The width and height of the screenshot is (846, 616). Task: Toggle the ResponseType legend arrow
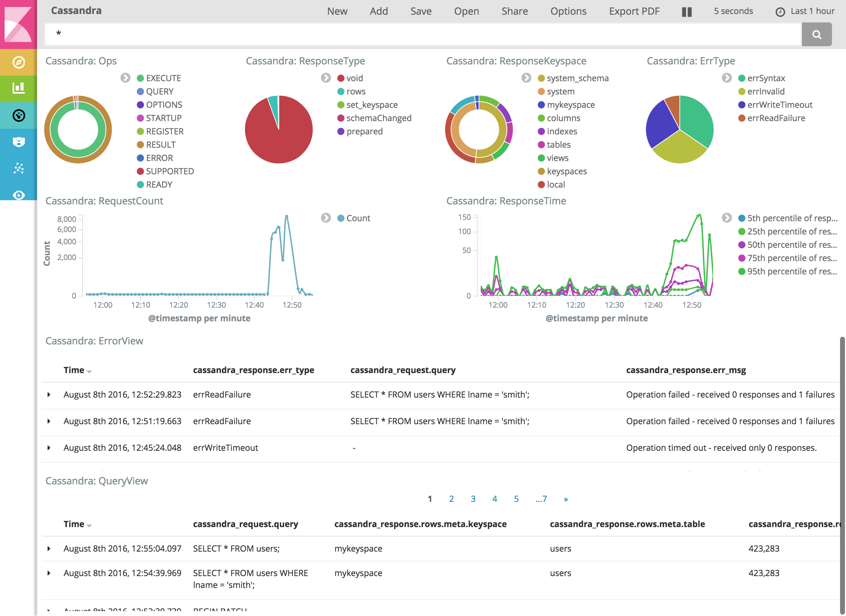[x=326, y=78]
